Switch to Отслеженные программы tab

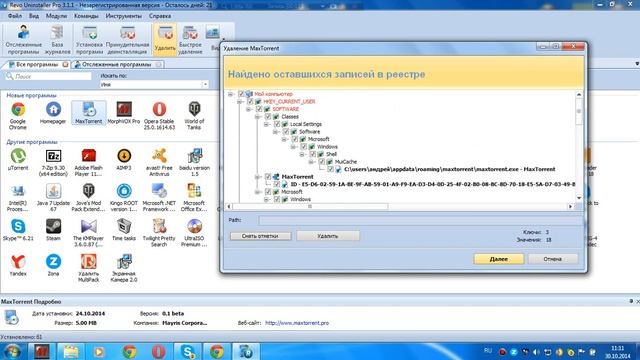click(x=117, y=64)
